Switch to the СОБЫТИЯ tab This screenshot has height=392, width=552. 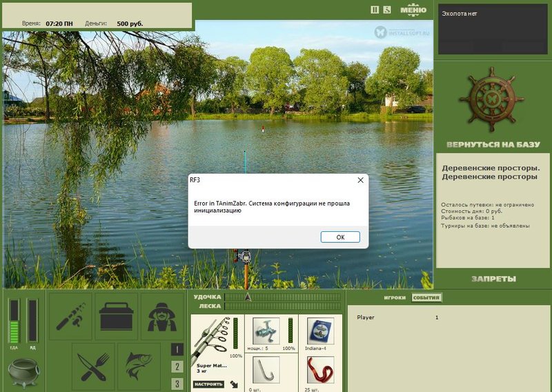426,297
